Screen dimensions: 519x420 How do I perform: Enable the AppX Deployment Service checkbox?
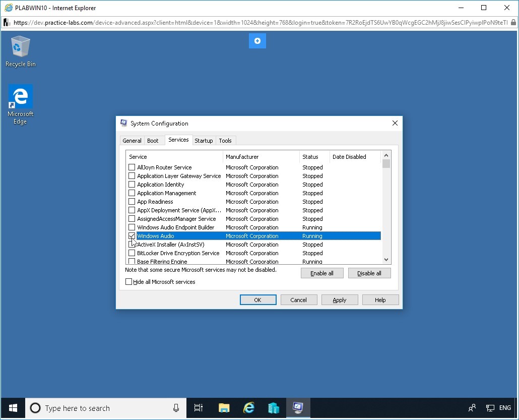[x=132, y=210]
